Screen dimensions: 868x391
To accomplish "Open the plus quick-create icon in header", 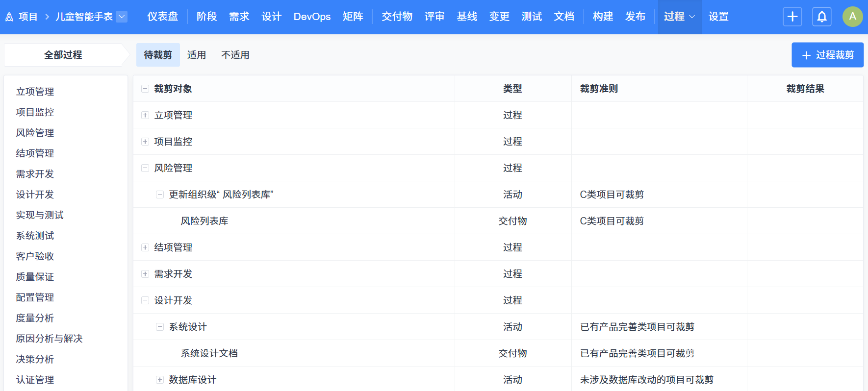I will tap(792, 17).
